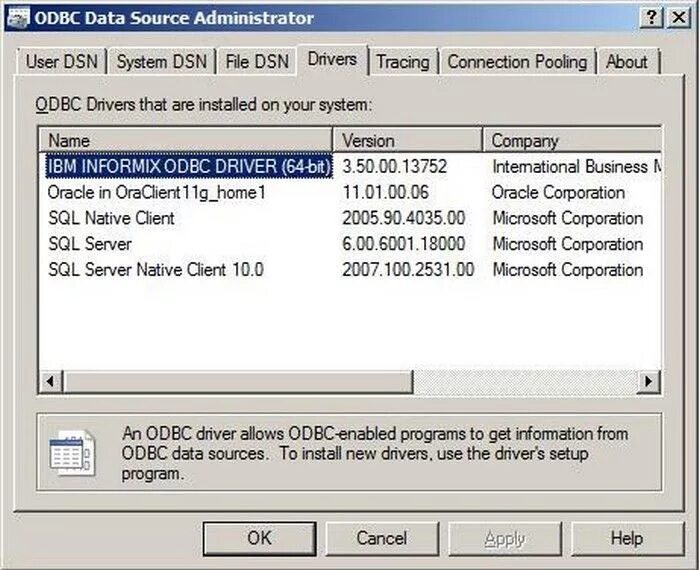Sort drivers by the Name column header
The image size is (700, 570).
click(186, 141)
